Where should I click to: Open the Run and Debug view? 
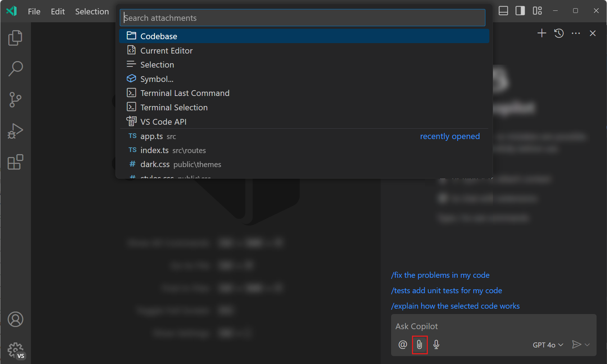point(15,131)
